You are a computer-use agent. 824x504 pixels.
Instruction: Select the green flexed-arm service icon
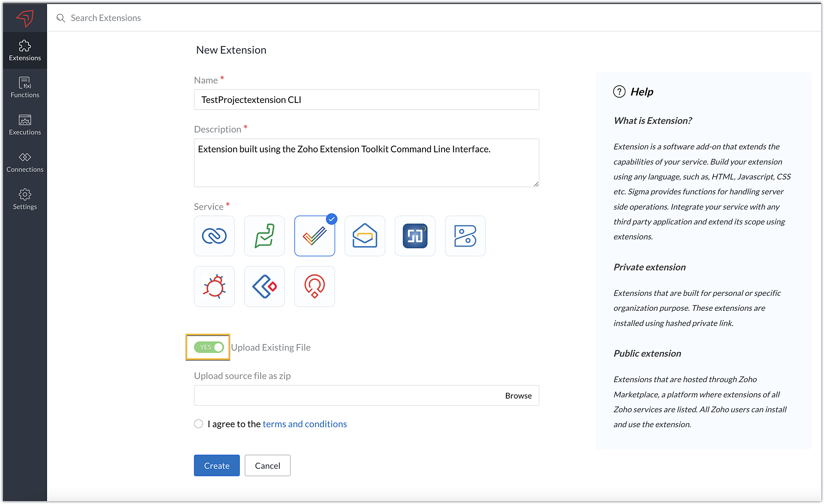tap(265, 236)
